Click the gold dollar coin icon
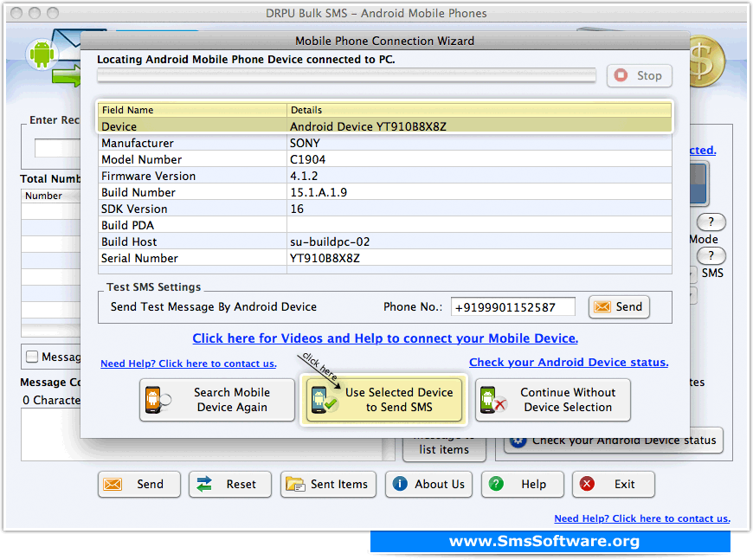 tap(707, 61)
